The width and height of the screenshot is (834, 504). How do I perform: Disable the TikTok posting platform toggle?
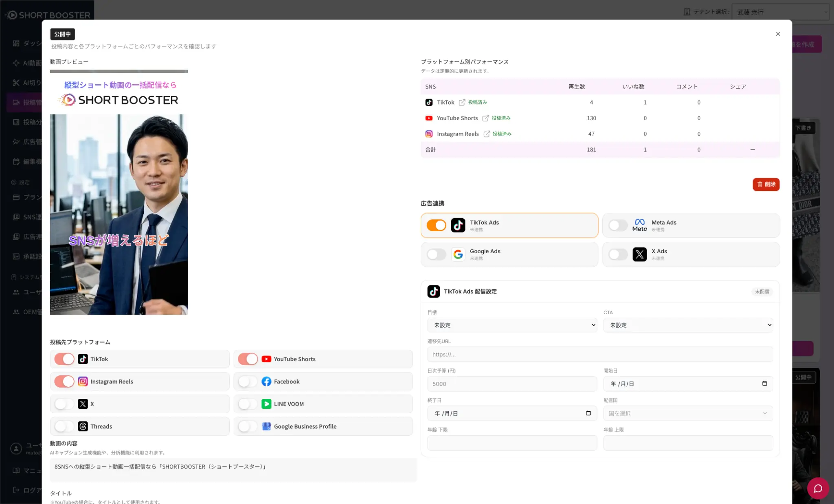point(64,359)
